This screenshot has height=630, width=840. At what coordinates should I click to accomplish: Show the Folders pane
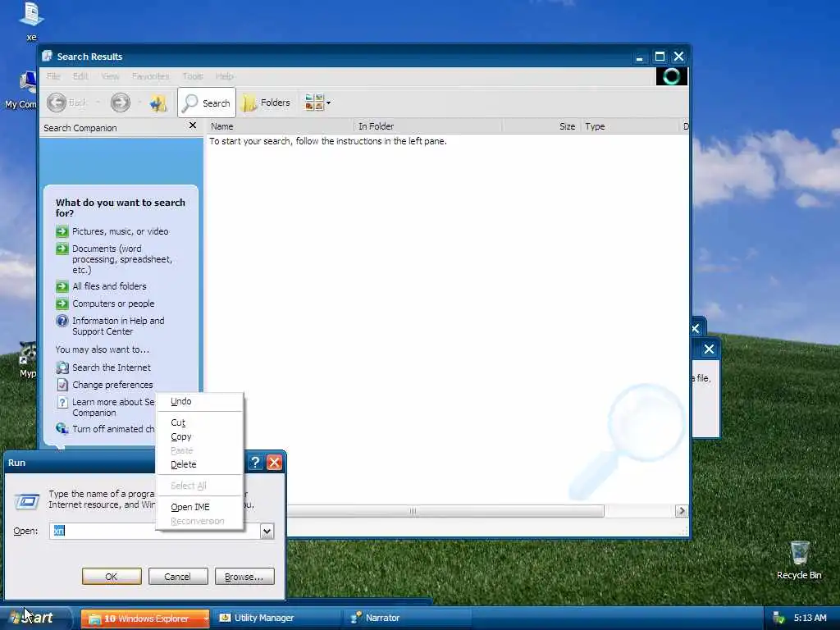point(267,103)
